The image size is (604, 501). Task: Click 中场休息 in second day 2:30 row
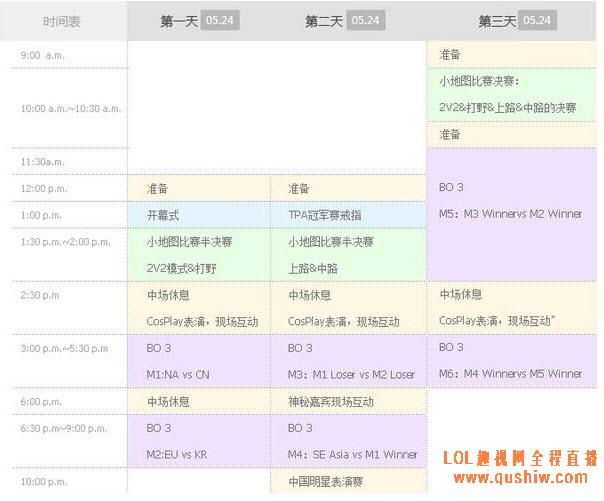[310, 295]
